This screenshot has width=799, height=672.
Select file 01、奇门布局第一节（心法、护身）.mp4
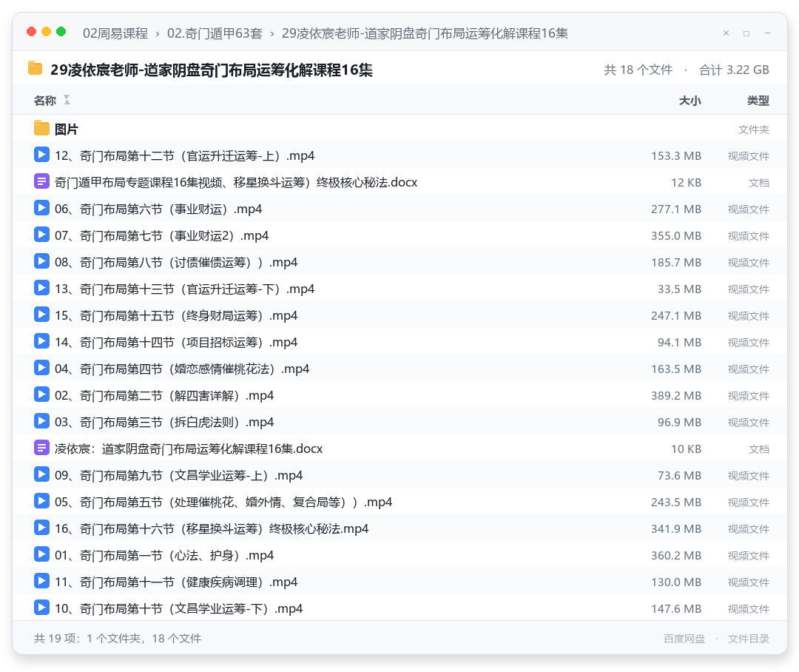coord(164,556)
